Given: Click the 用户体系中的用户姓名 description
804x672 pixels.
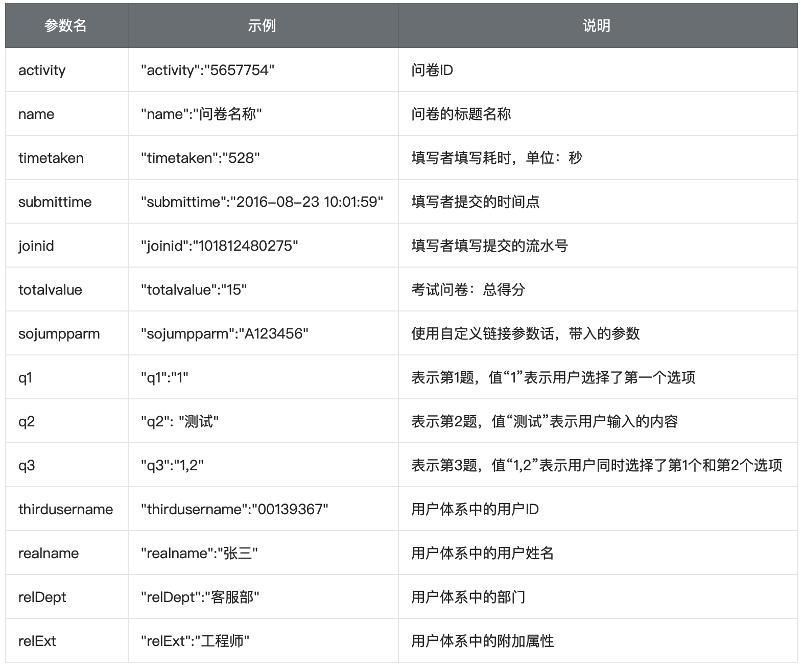Looking at the screenshot, I should point(482,554).
